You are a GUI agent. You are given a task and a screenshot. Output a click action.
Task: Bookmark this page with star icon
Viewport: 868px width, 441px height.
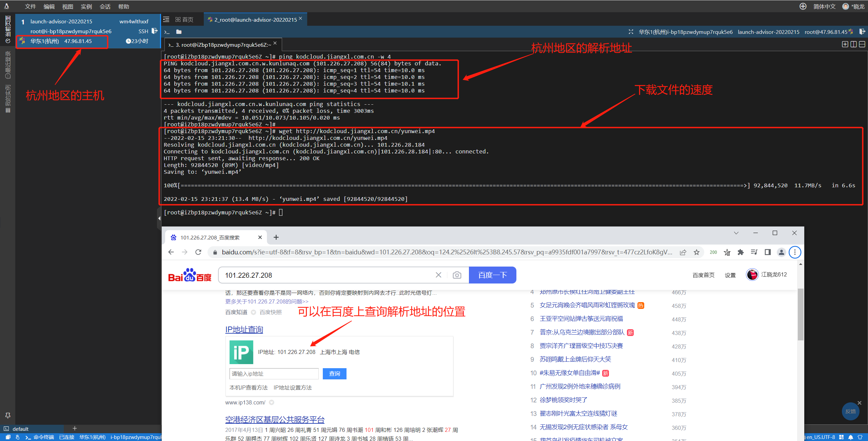point(696,252)
